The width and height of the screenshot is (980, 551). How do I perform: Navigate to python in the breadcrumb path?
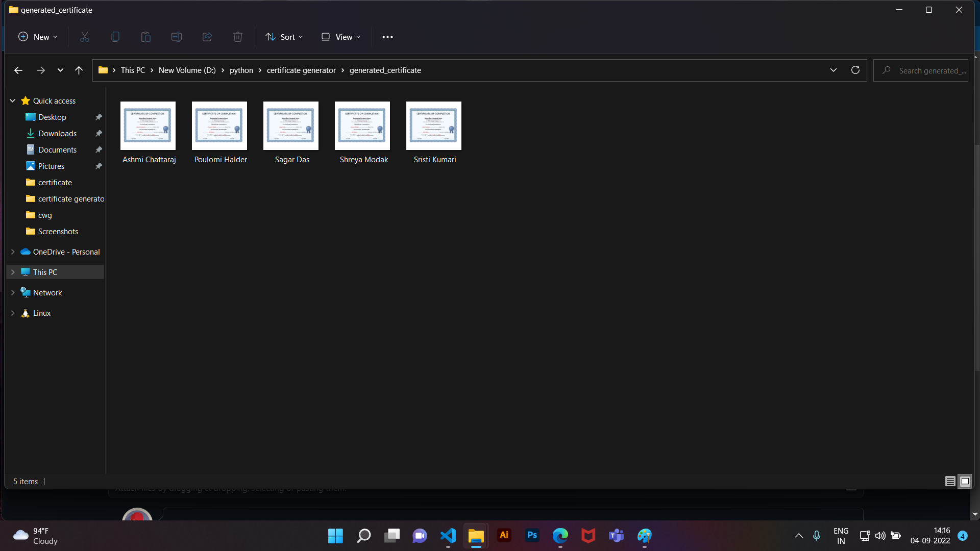[x=241, y=70]
